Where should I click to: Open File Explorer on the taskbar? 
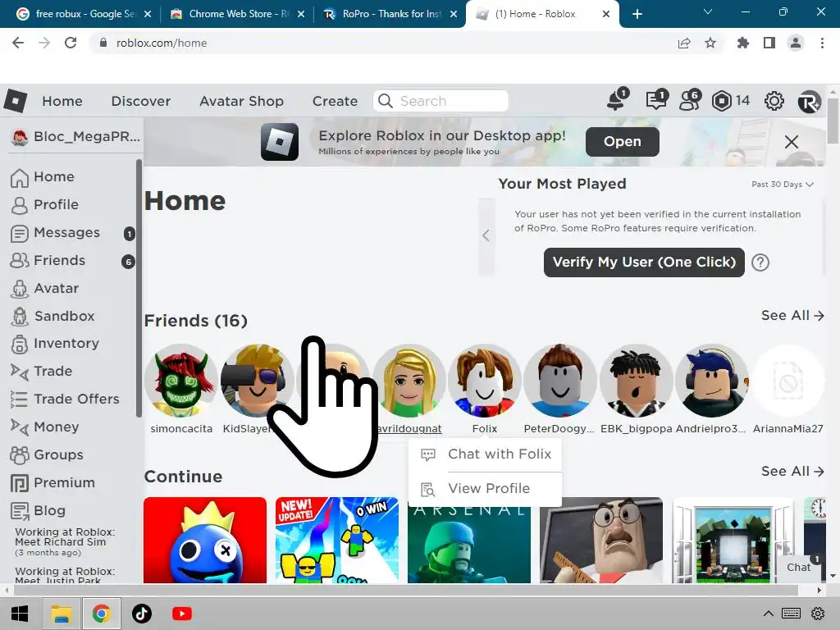point(61,614)
